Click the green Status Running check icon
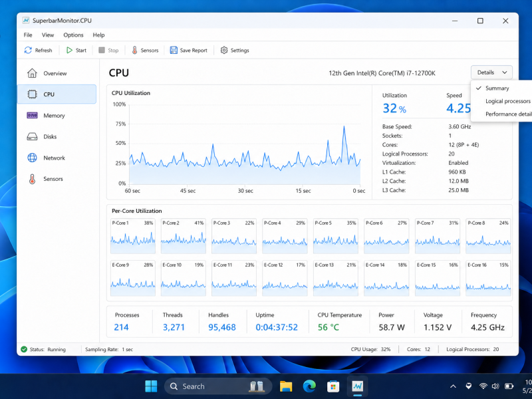This screenshot has width=532, height=399. (24, 349)
